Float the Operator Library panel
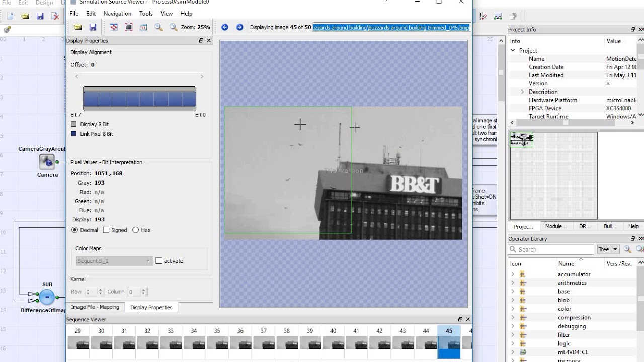Image resolution: width=644 pixels, height=362 pixels. pyautogui.click(x=633, y=239)
